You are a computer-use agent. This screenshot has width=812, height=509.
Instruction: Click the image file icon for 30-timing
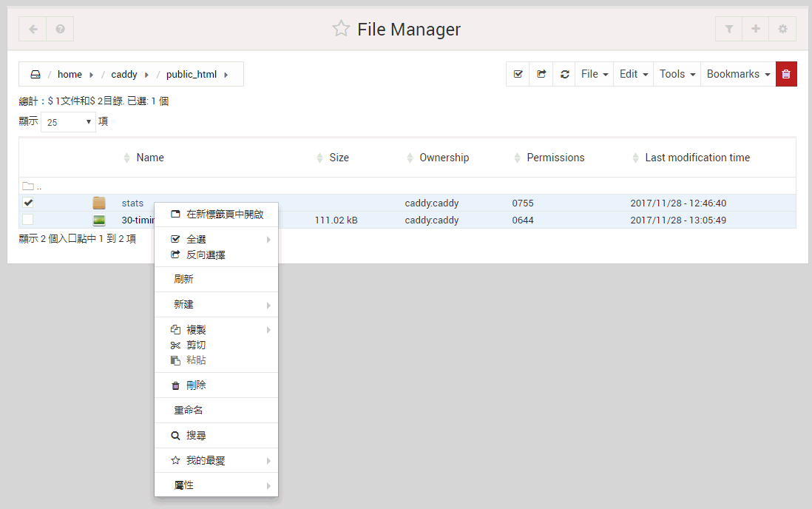[x=99, y=220]
